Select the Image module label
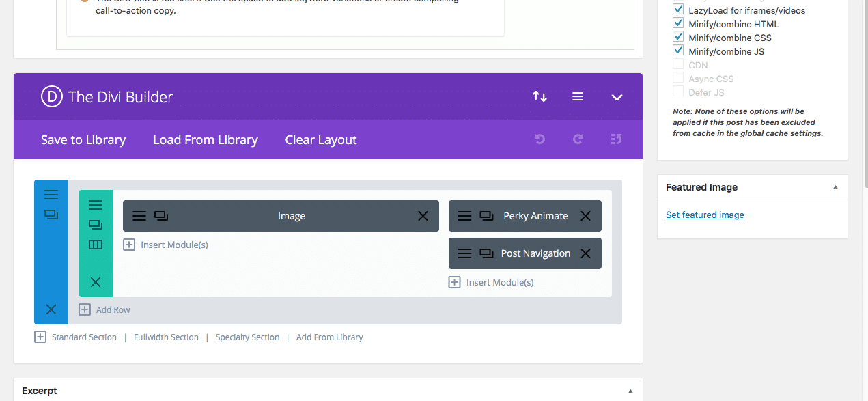Viewport: 868px width, 401px height. pyautogui.click(x=292, y=216)
